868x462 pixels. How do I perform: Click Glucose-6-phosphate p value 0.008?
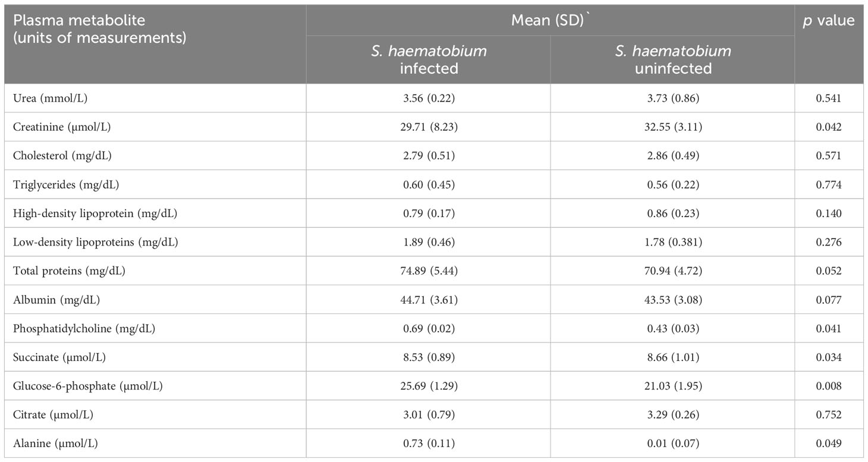pos(829,386)
